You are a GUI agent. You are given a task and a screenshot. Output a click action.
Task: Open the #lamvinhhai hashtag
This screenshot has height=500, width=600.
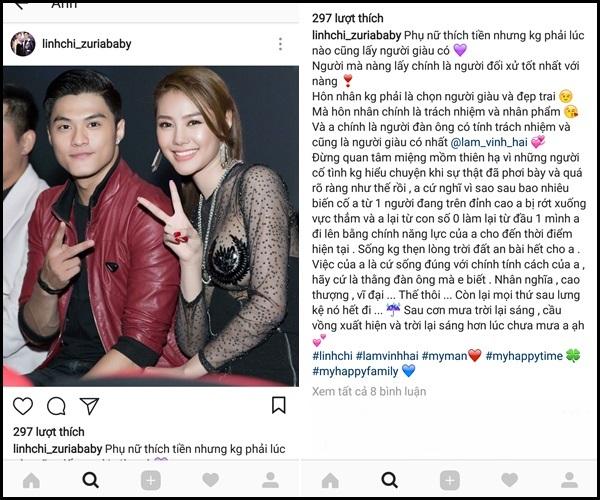coord(387,356)
